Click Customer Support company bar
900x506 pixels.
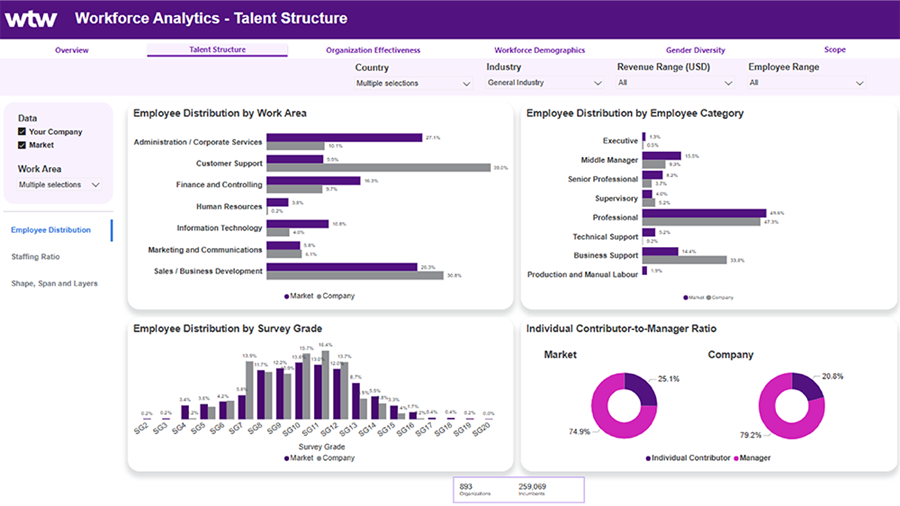(379, 168)
